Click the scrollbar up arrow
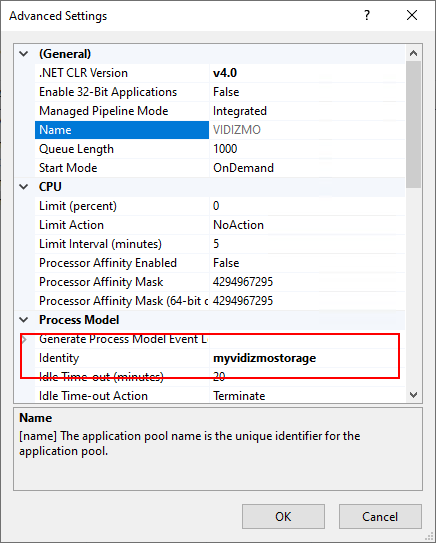This screenshot has width=436, height=543. (413, 53)
